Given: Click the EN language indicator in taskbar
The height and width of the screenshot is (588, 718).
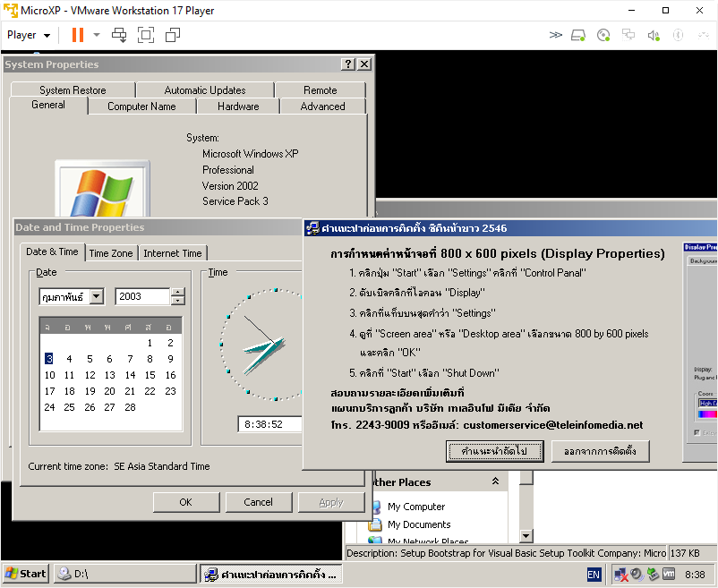Looking at the screenshot, I should [594, 575].
